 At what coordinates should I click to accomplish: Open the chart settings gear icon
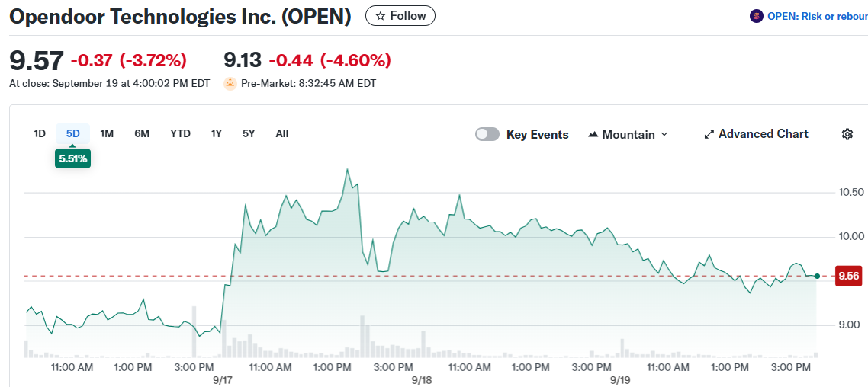[847, 134]
